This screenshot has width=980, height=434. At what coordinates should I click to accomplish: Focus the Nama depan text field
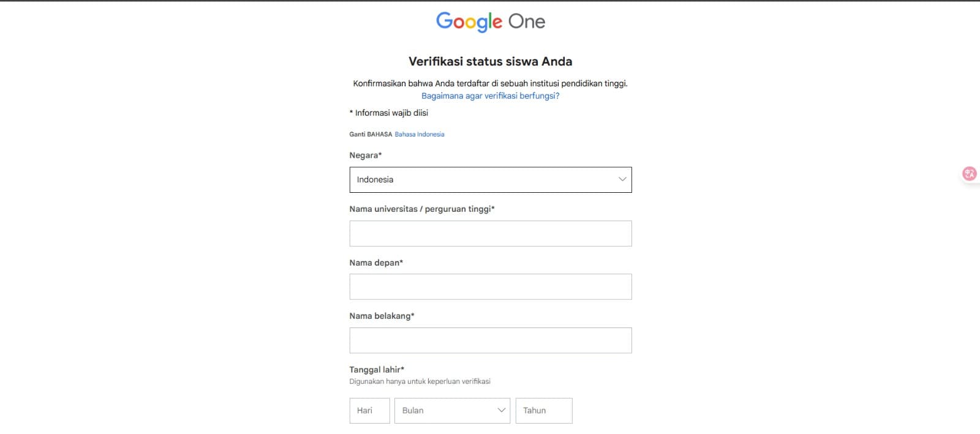pyautogui.click(x=490, y=286)
